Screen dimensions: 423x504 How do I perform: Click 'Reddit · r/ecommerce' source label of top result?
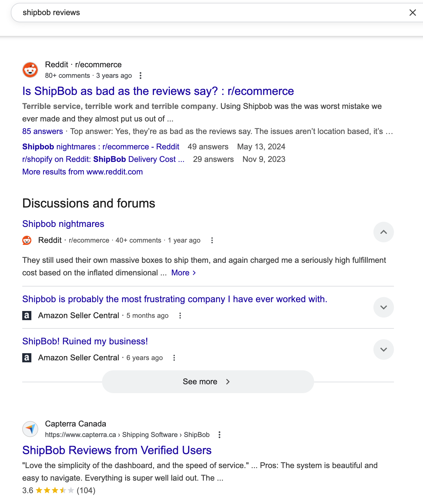[83, 65]
